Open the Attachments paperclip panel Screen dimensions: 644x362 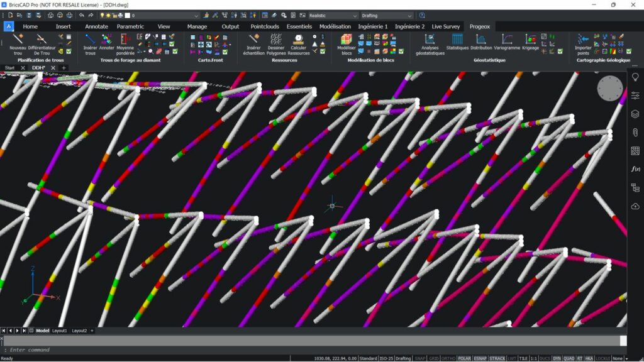(635, 132)
